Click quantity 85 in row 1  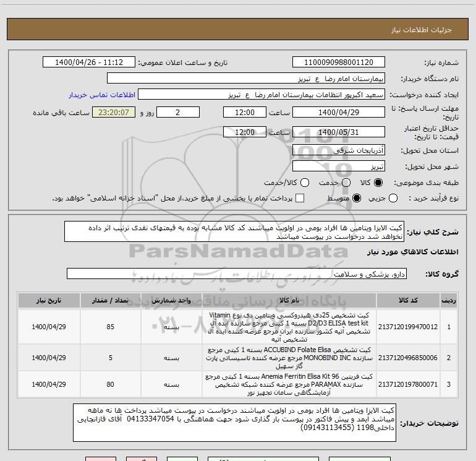click(111, 327)
